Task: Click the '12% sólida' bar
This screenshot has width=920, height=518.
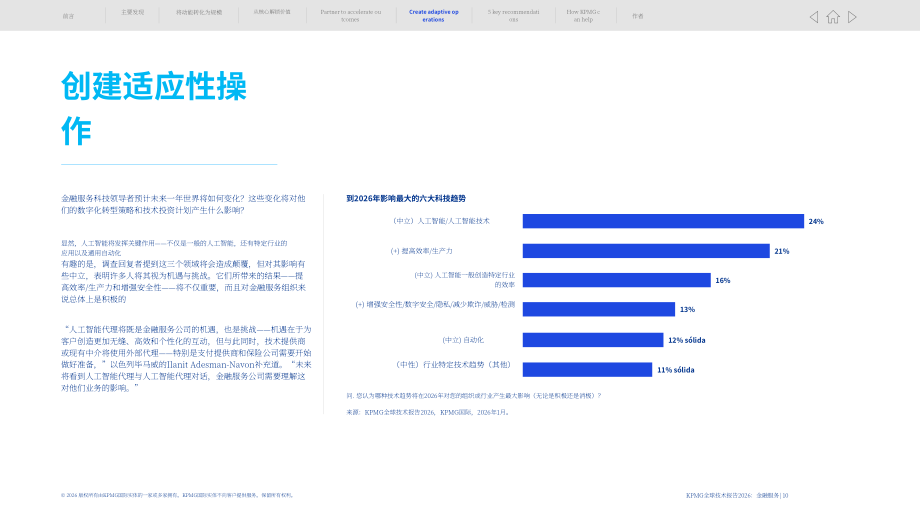Action: point(593,340)
